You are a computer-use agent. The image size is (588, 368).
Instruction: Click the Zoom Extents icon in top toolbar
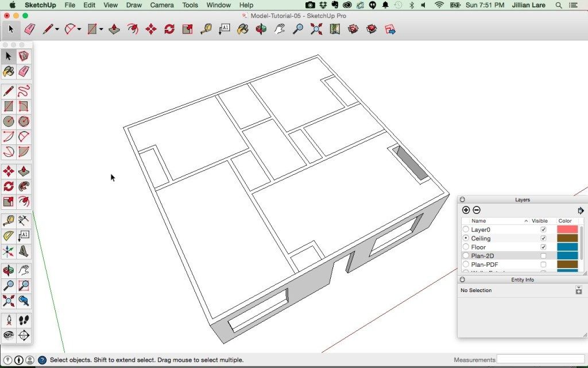tap(316, 29)
